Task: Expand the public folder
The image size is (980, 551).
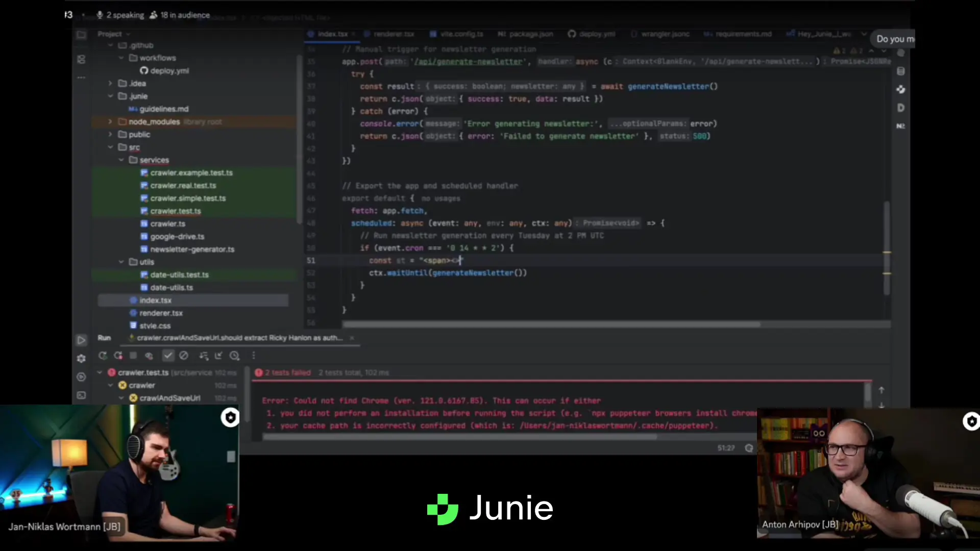Action: (110, 134)
